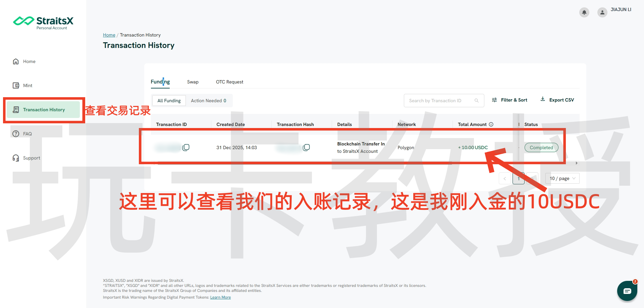Copy the Transaction ID using copy icon
644x308 pixels.
click(186, 147)
